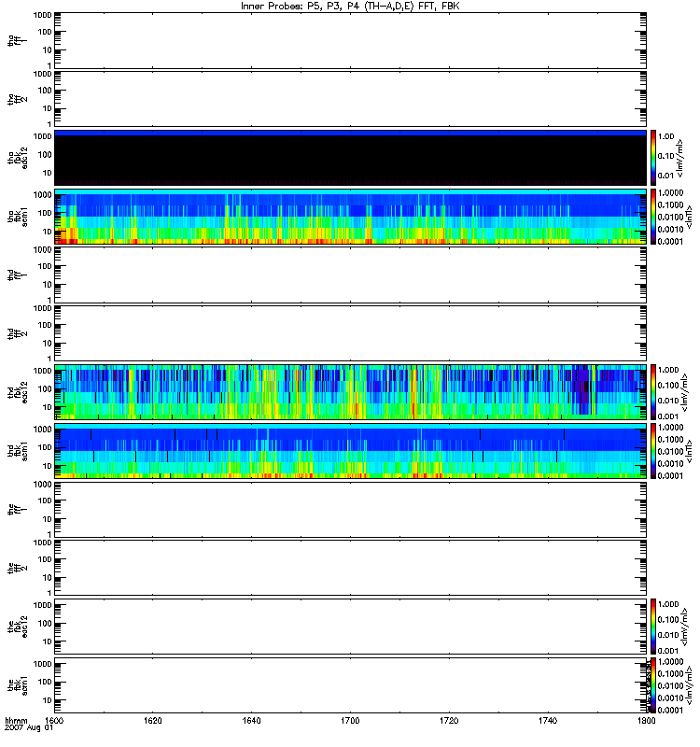Select the 1620 time axis label
The height and width of the screenshot is (747, 700).
(153, 721)
